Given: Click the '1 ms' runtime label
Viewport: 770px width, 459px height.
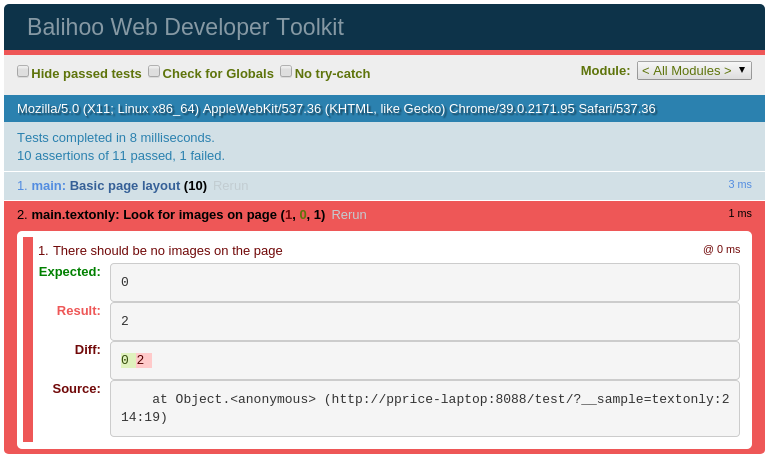Looking at the screenshot, I should 740,214.
